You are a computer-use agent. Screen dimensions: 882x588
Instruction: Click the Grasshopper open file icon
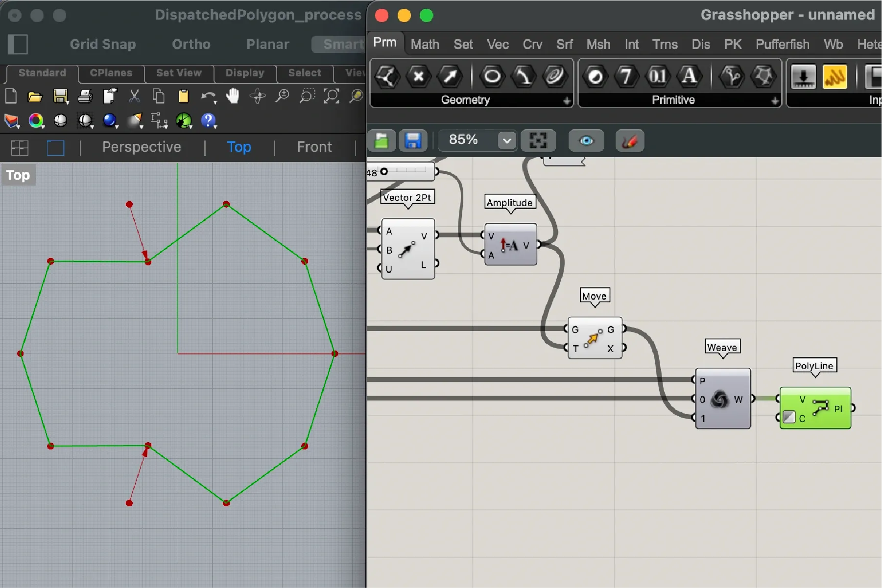[x=381, y=141]
